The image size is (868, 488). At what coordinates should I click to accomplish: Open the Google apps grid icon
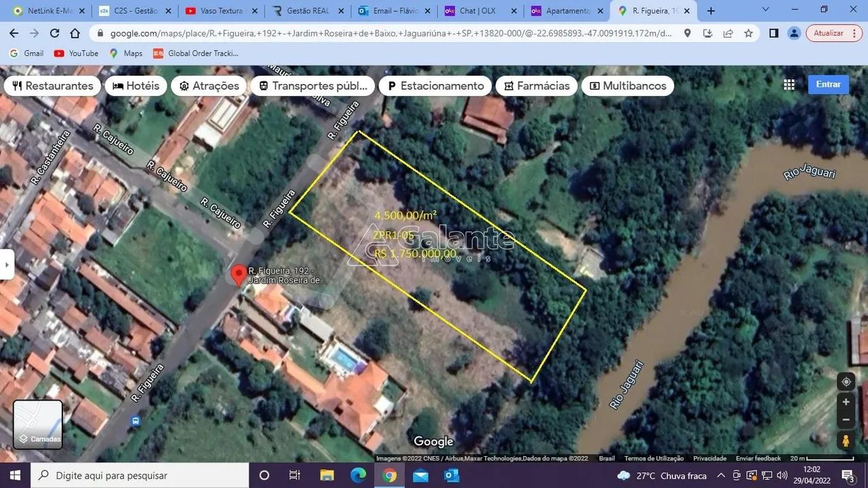pos(789,85)
